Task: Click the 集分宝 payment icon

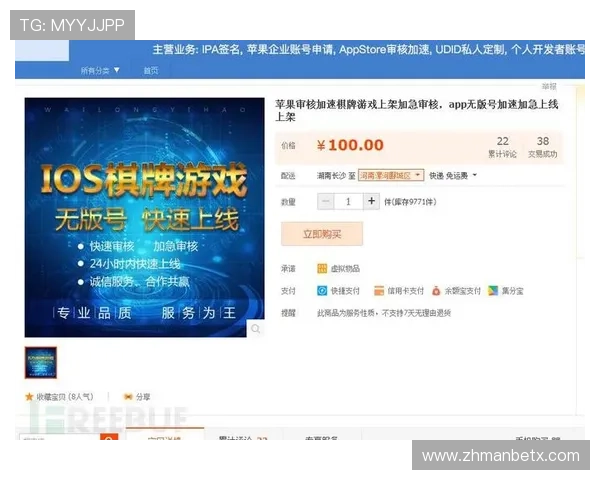Action: (493, 291)
